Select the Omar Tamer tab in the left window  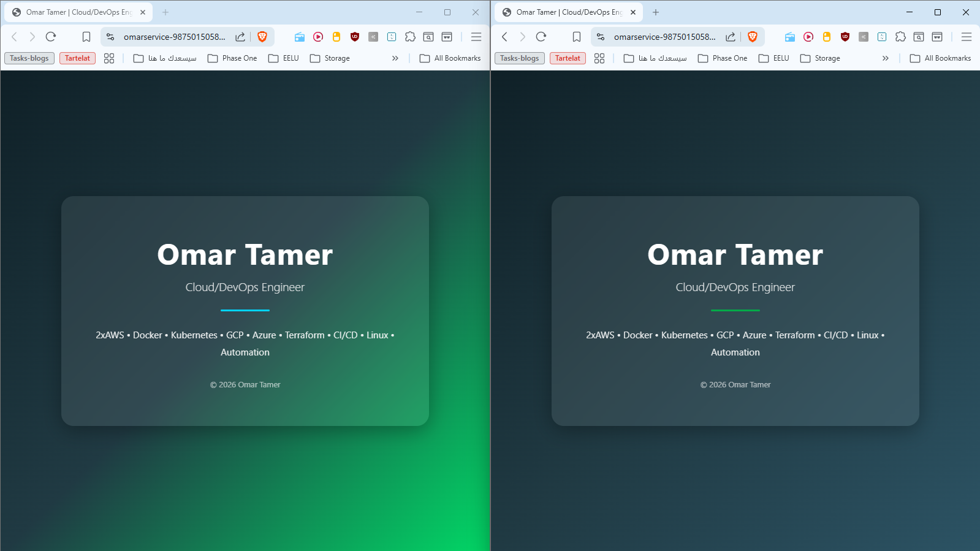(x=74, y=12)
